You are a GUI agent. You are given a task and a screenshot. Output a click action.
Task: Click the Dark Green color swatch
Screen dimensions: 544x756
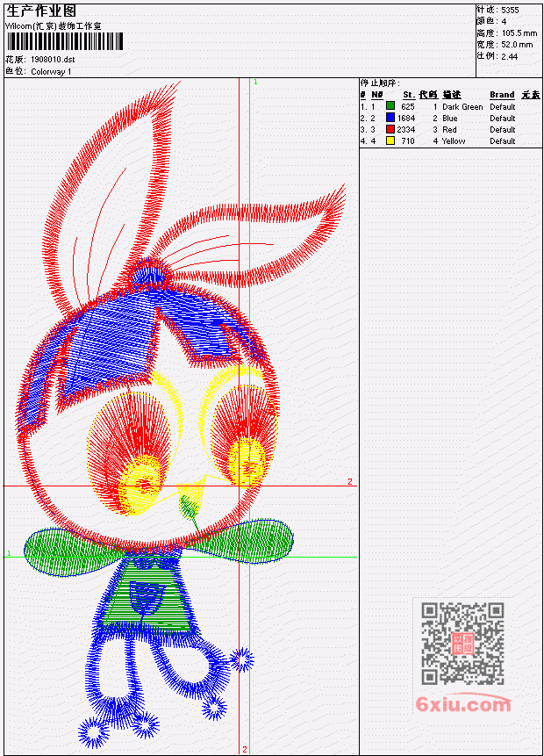click(390, 106)
